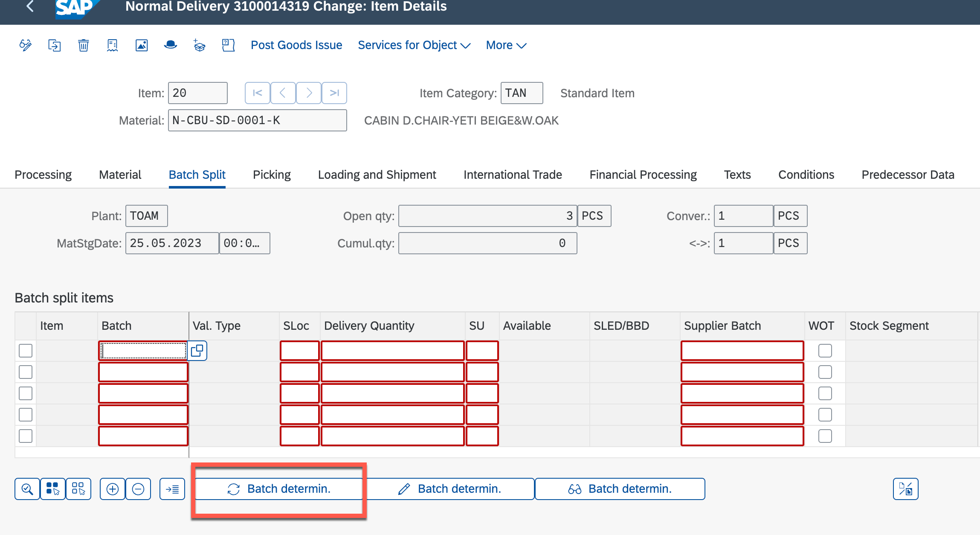Open the More menu
The height and width of the screenshot is (535, 980).
pos(506,45)
